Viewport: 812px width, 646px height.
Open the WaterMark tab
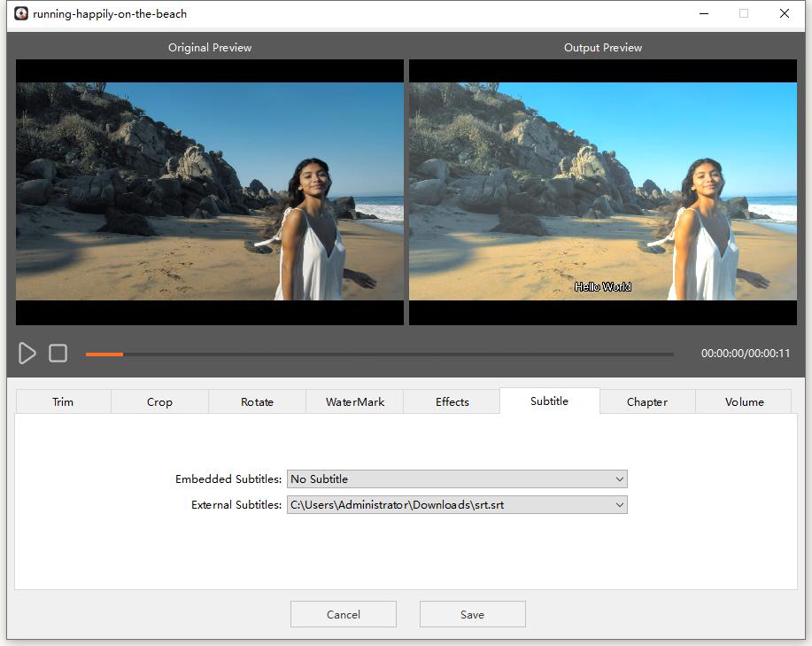click(354, 401)
